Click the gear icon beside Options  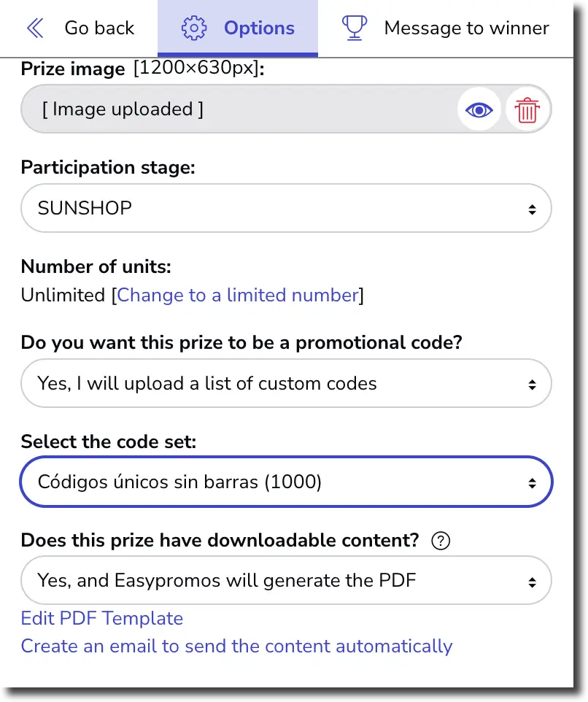(x=193, y=28)
